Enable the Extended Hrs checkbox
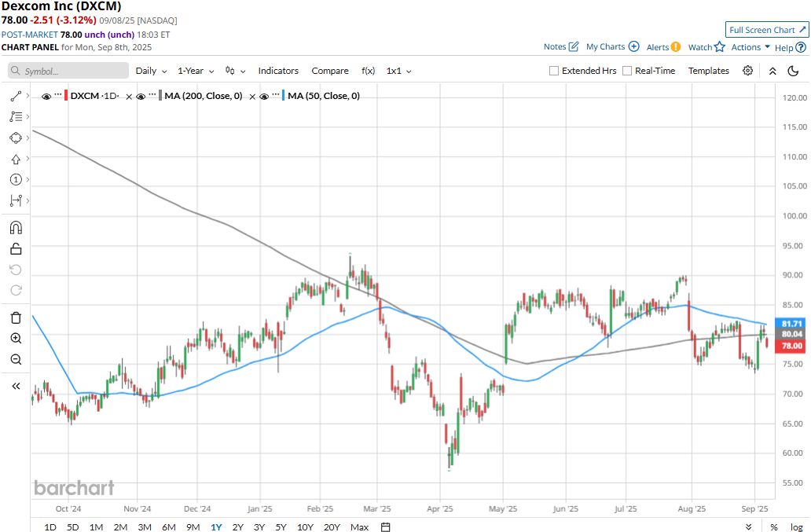Viewport: 811px width, 532px height. coord(554,71)
